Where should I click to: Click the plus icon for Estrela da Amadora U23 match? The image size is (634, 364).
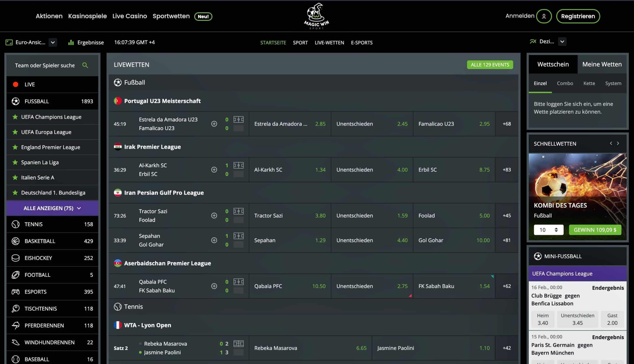[x=214, y=124]
